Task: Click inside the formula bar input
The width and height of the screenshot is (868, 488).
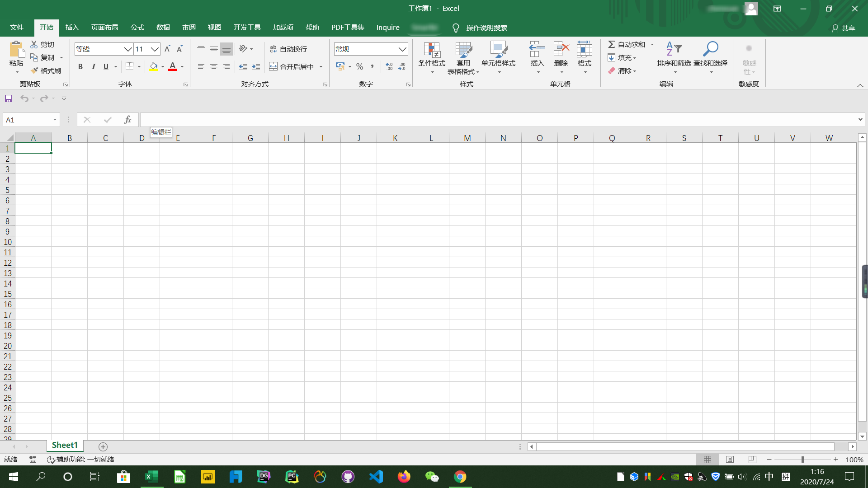Action: (x=497, y=120)
